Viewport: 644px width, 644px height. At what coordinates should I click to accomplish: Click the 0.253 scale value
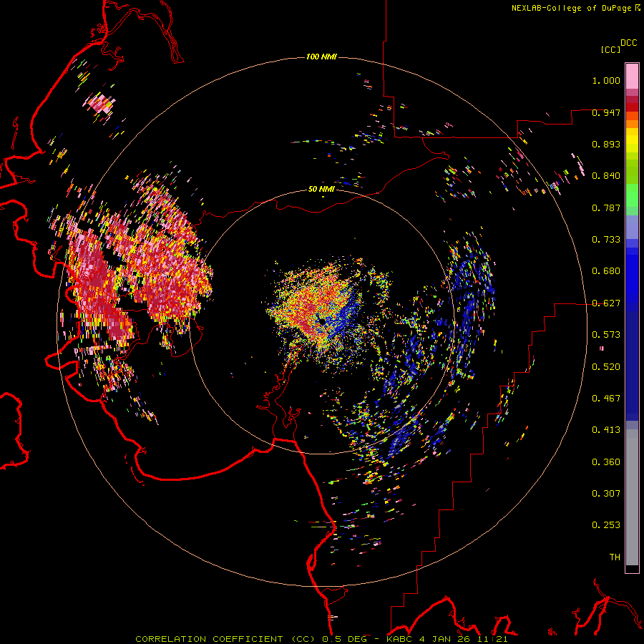tap(606, 525)
